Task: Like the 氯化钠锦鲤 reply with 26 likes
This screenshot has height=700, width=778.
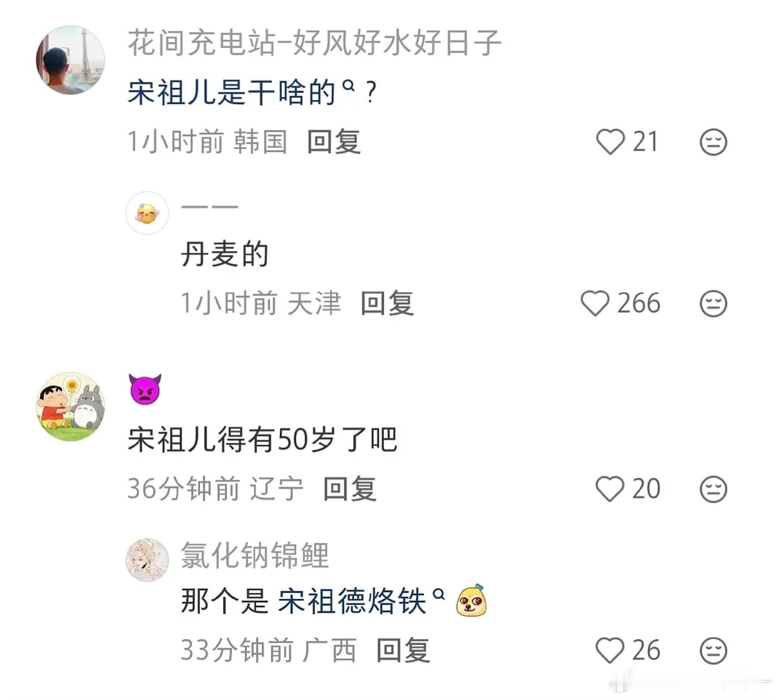Action: pyautogui.click(x=610, y=650)
